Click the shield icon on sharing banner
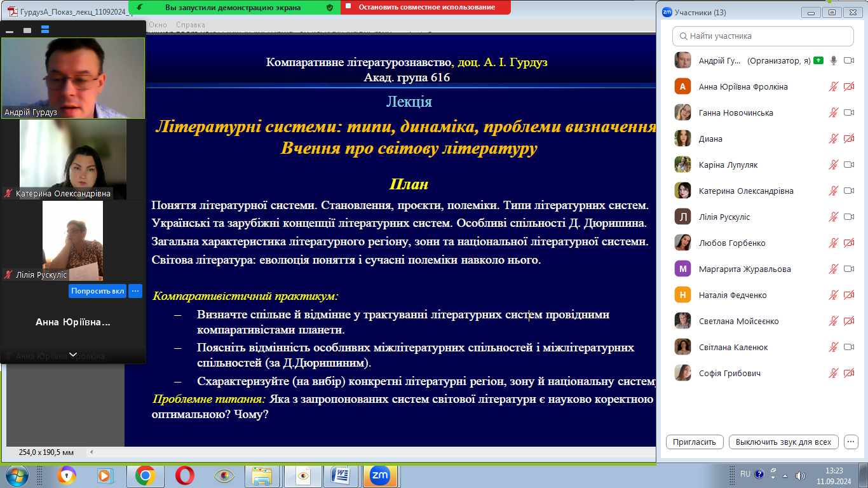Image resolution: width=868 pixels, height=488 pixels. click(x=329, y=8)
